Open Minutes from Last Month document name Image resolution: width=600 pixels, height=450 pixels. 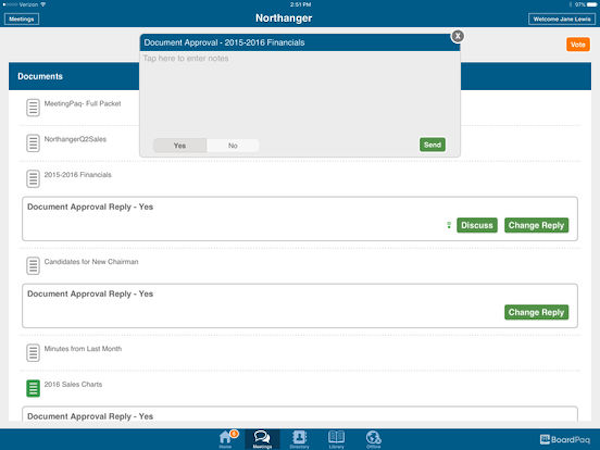pyautogui.click(x=83, y=349)
